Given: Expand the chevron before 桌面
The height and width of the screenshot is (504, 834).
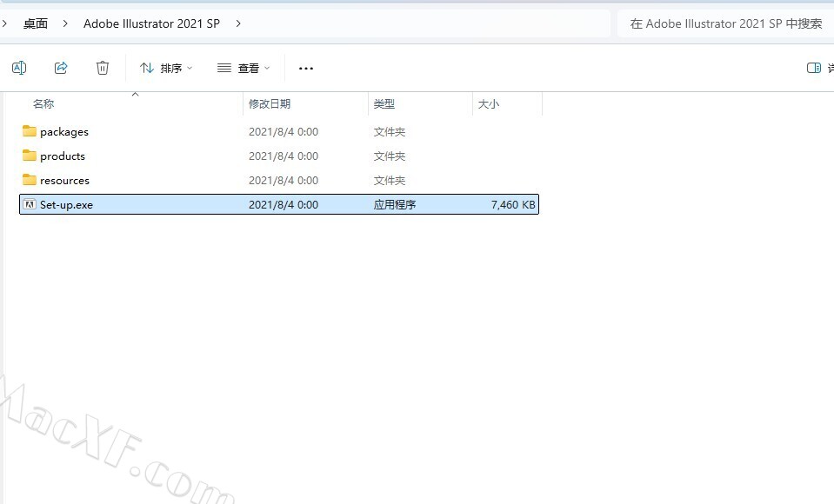Looking at the screenshot, I should [x=4, y=23].
